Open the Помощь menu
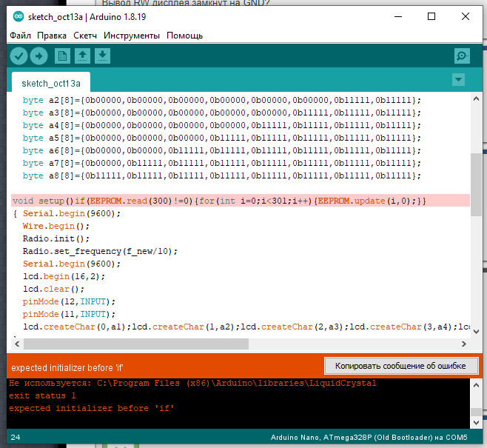 click(x=185, y=36)
